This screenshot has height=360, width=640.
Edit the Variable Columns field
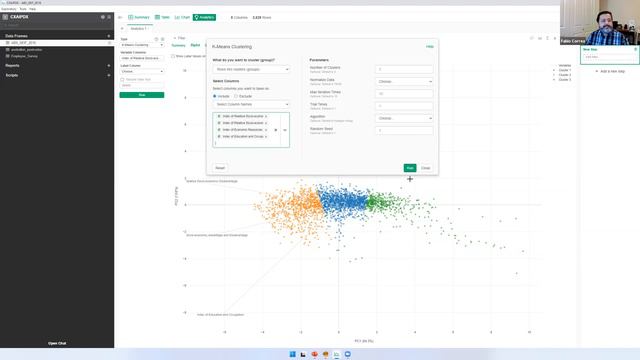pyautogui.click(x=142, y=58)
